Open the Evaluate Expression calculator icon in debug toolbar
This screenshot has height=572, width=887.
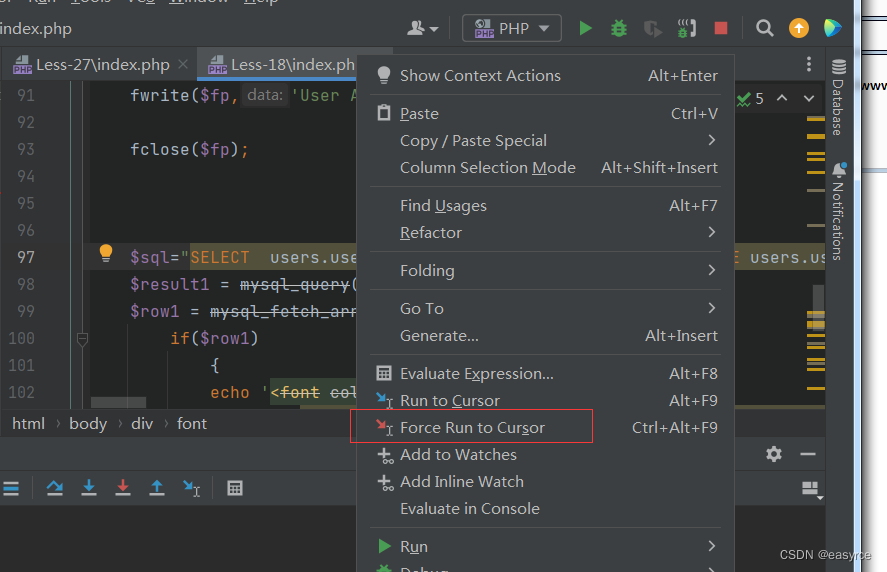point(235,488)
